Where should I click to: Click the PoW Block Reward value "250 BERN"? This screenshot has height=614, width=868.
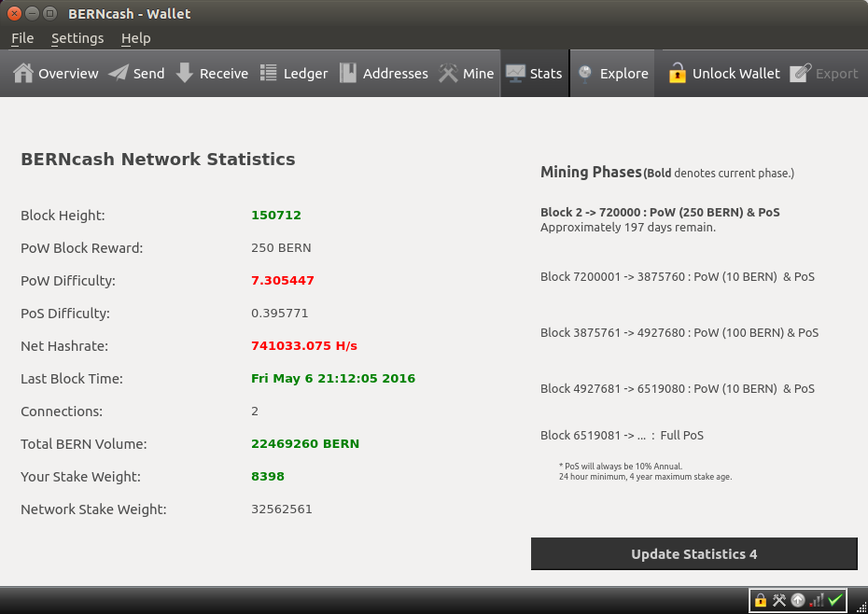[x=281, y=247]
